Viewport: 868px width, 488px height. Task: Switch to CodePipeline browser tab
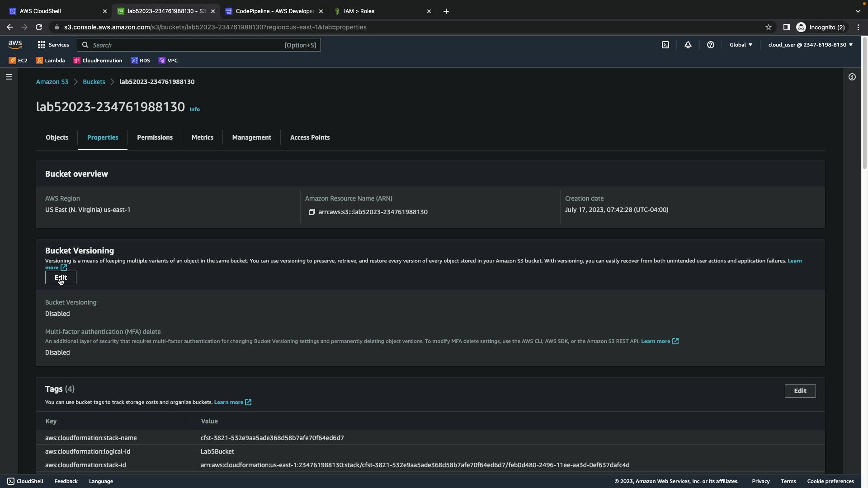[274, 11]
